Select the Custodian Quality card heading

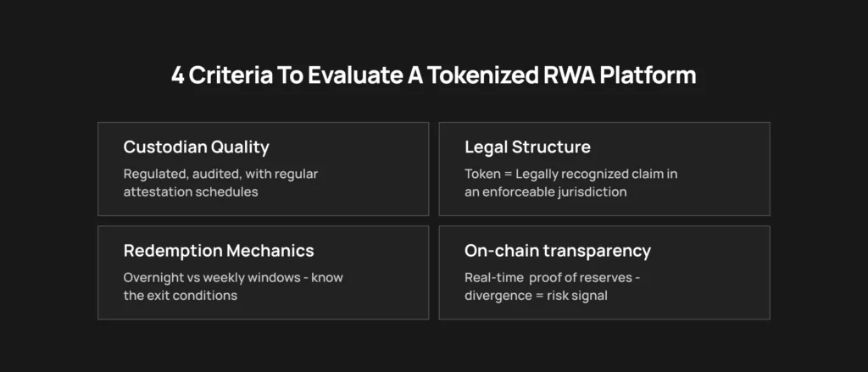tap(196, 147)
